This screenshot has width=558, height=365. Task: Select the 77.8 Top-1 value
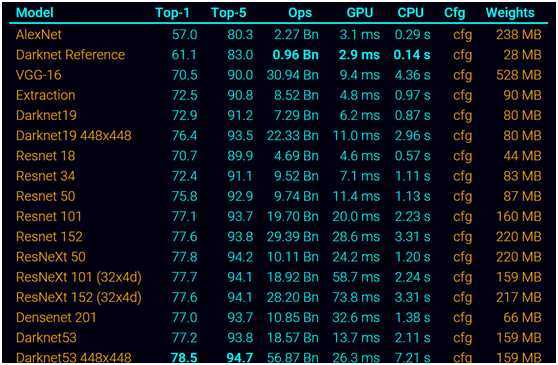[x=184, y=257]
